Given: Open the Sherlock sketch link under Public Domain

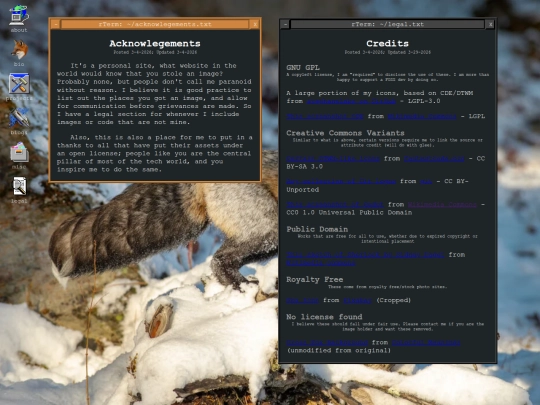Looking at the screenshot, I should click(365, 255).
